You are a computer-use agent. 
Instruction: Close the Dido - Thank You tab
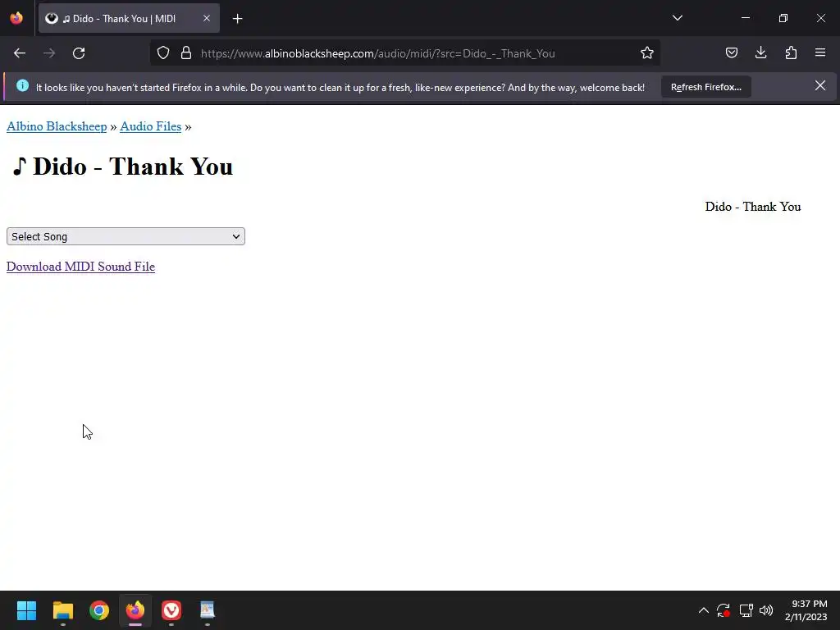tap(207, 18)
